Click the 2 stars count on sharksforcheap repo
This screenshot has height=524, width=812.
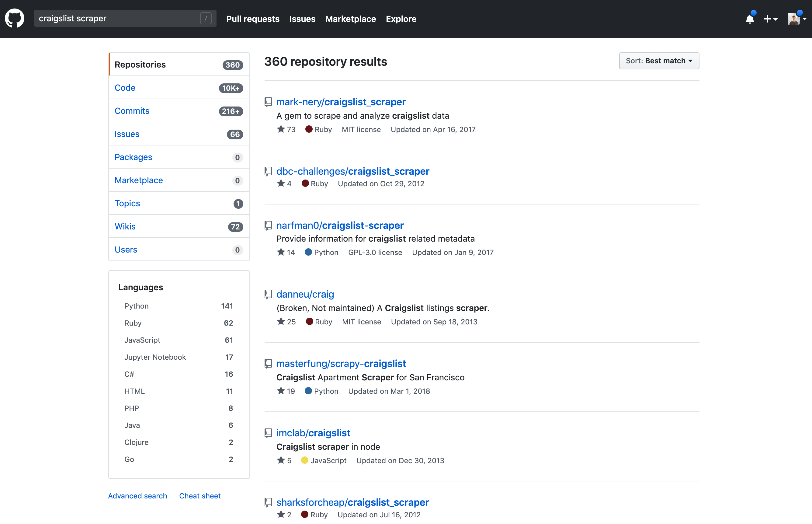pyautogui.click(x=284, y=515)
